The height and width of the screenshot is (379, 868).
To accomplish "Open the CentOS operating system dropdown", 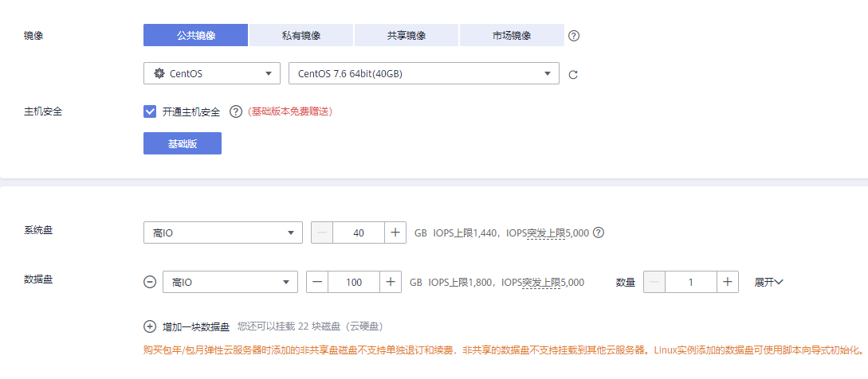I will click(212, 73).
